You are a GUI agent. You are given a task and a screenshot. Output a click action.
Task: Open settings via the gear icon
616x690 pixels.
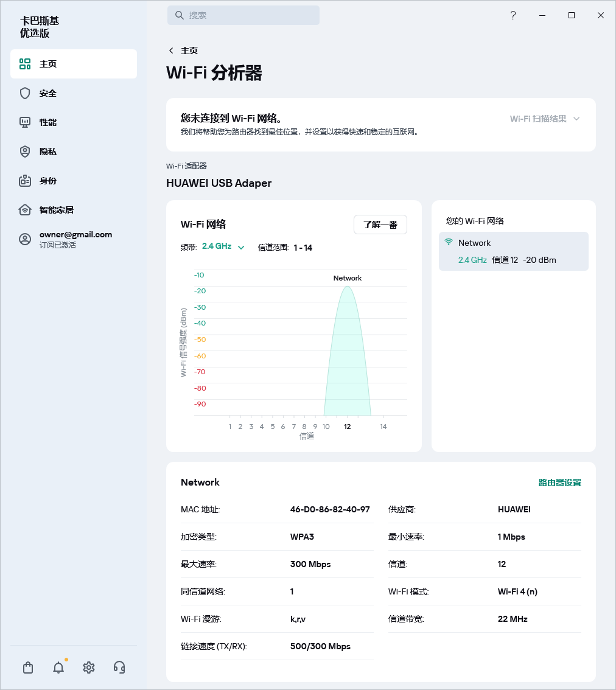89,667
